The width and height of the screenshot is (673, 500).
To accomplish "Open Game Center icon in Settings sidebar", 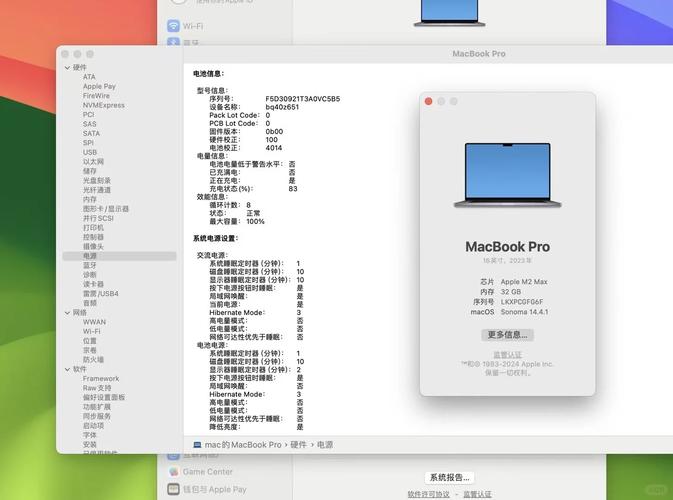I will coord(173,472).
